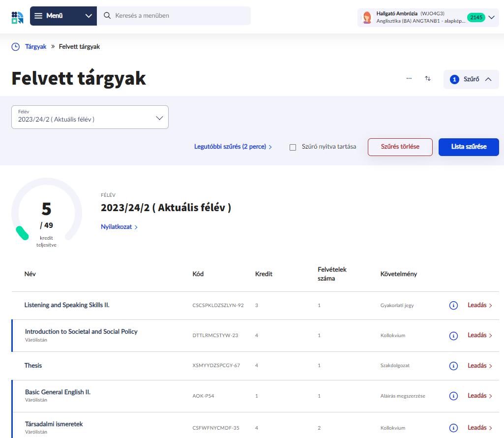Click the clock icon in breadcrumb
This screenshot has width=504, height=438.
click(16, 47)
